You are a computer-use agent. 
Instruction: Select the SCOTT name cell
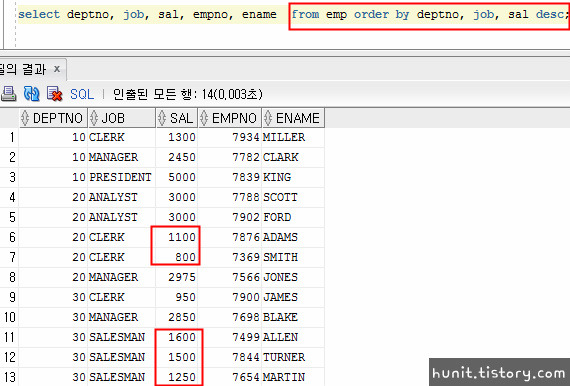[293, 197]
